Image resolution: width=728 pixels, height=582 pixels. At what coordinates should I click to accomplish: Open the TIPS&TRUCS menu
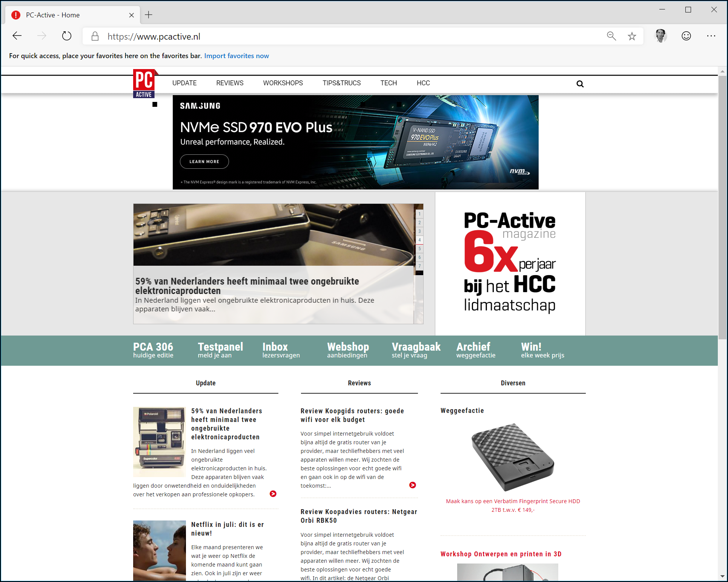[342, 83]
